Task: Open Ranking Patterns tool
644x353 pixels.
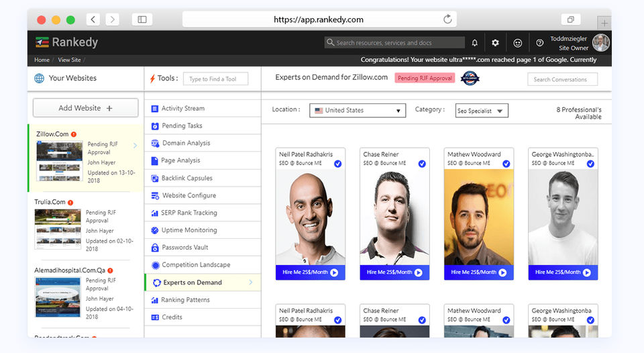Action: (x=203, y=300)
